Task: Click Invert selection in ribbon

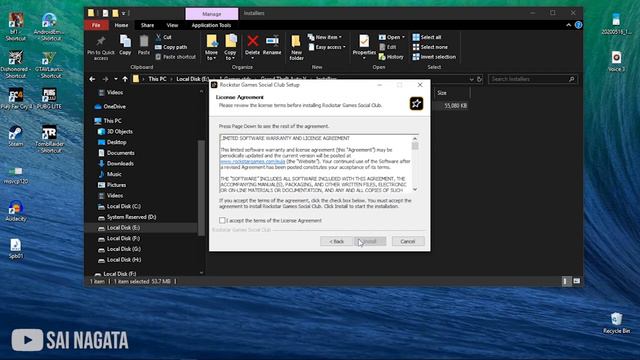Action: pos(434,57)
